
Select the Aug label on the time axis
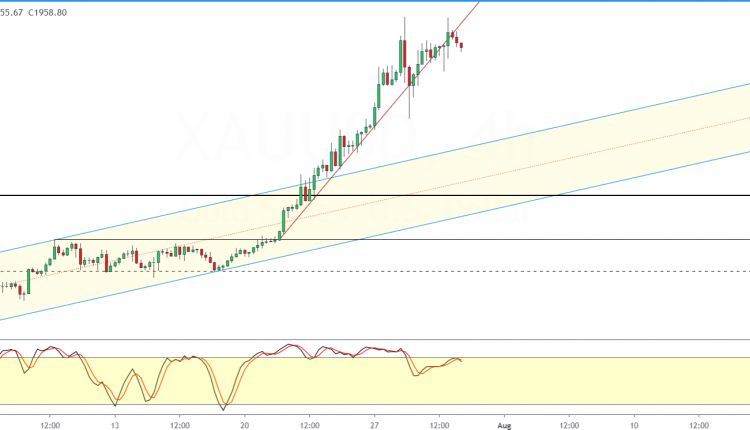(x=504, y=425)
